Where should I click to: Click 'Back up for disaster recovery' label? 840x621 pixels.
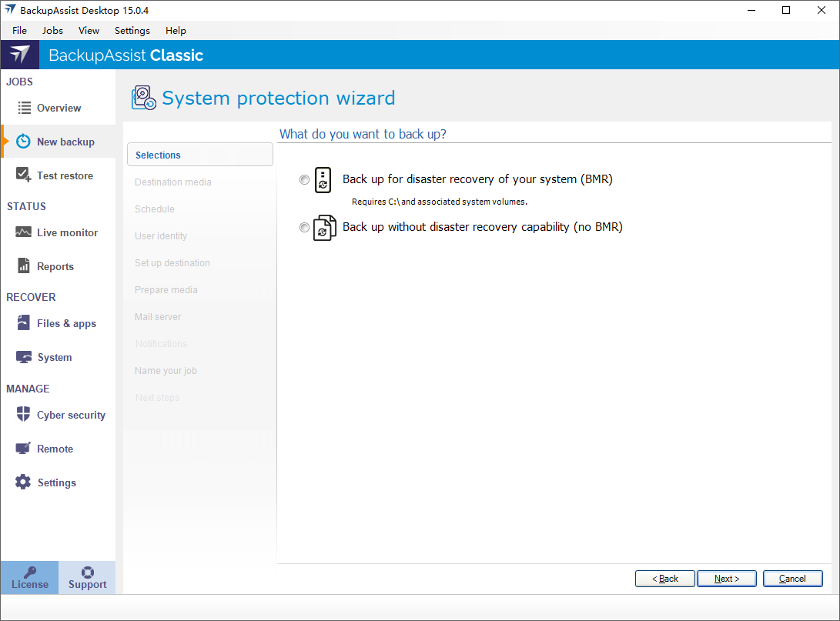click(x=477, y=179)
